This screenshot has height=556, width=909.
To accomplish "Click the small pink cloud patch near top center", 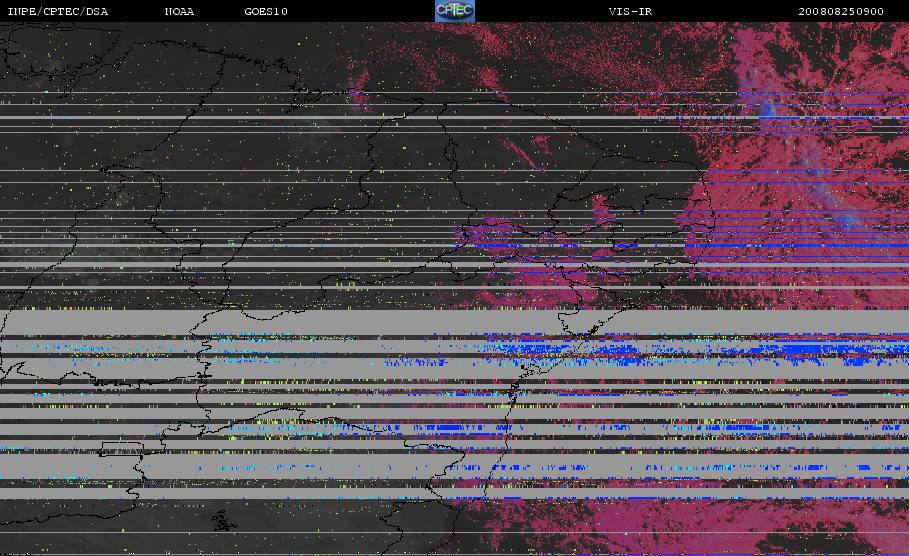I will 360,90.
